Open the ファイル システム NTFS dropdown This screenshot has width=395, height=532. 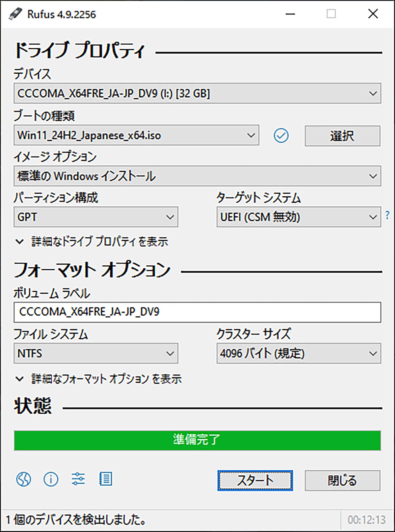96,353
